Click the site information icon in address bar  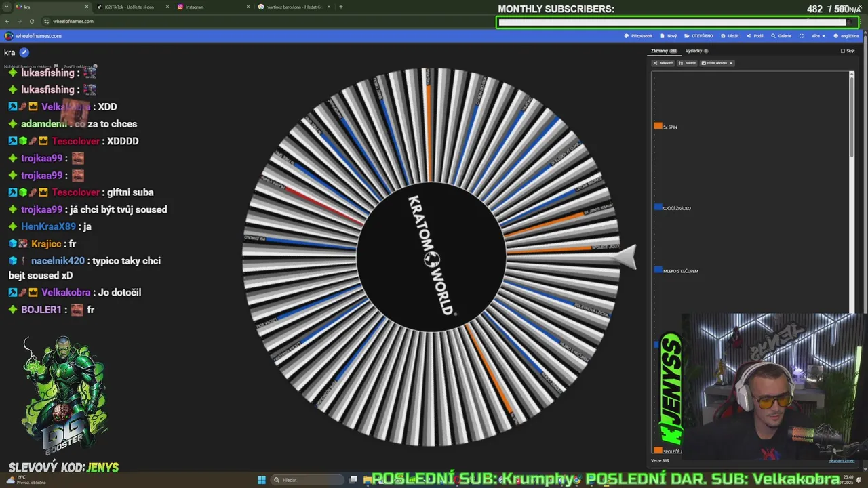46,21
